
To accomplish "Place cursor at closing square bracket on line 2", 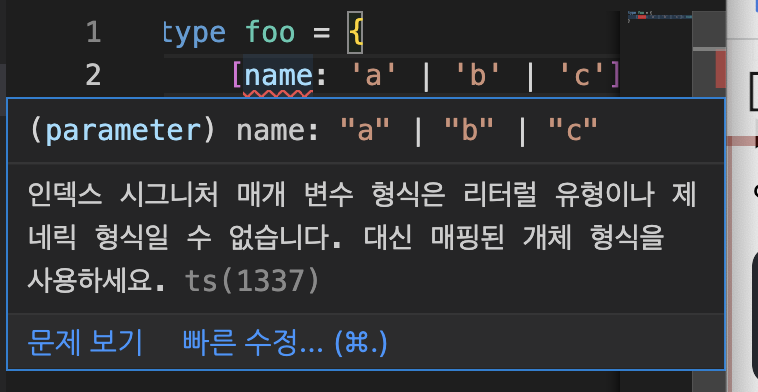I will [614, 76].
